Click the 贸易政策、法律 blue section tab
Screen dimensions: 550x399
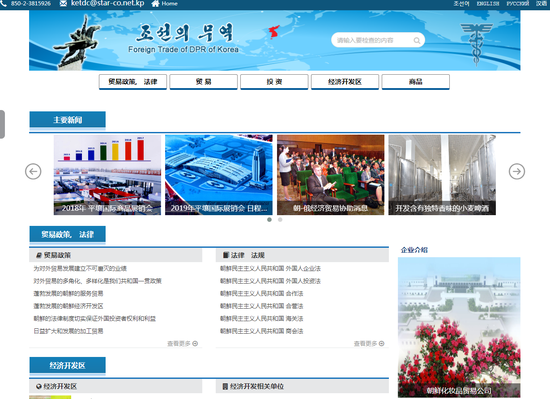click(67, 235)
